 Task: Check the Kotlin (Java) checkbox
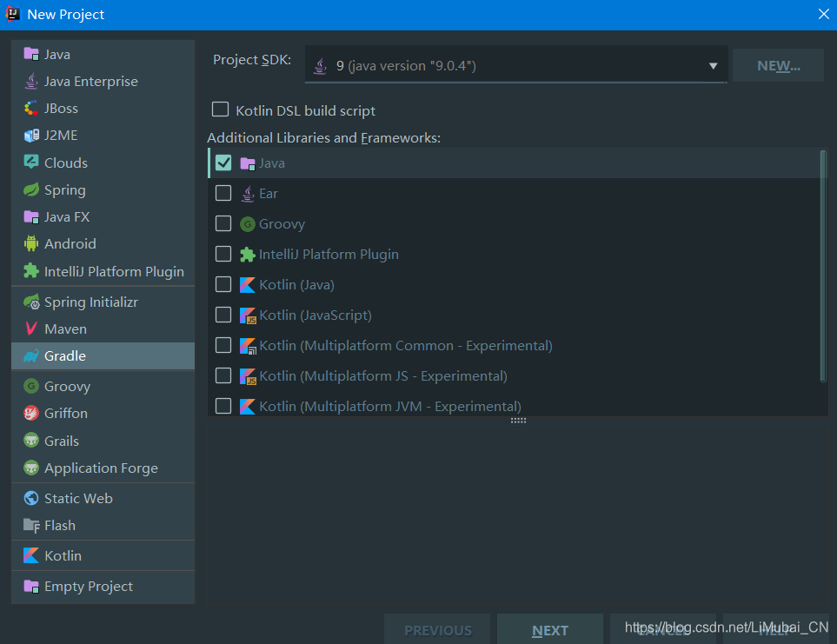[x=223, y=284]
